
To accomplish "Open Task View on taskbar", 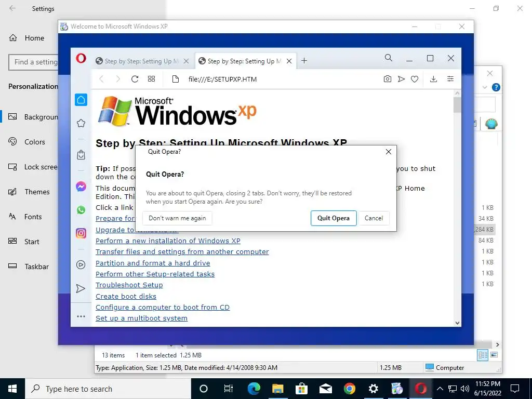I will [x=229, y=389].
